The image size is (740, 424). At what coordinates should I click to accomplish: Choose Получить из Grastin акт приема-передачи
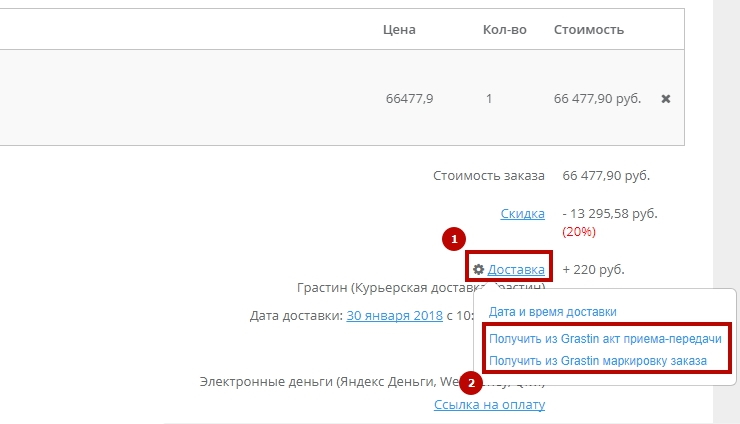point(605,339)
